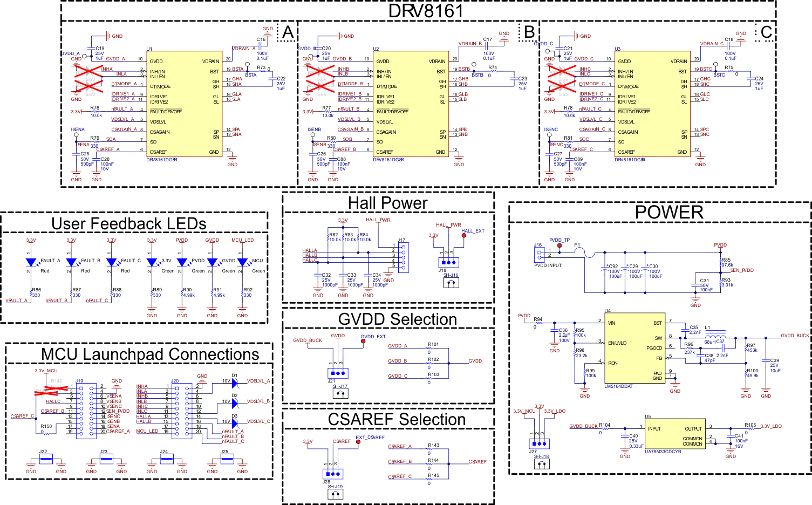Click the phase A block label
Image resolution: width=812 pixels, height=505 pixels.
click(288, 32)
